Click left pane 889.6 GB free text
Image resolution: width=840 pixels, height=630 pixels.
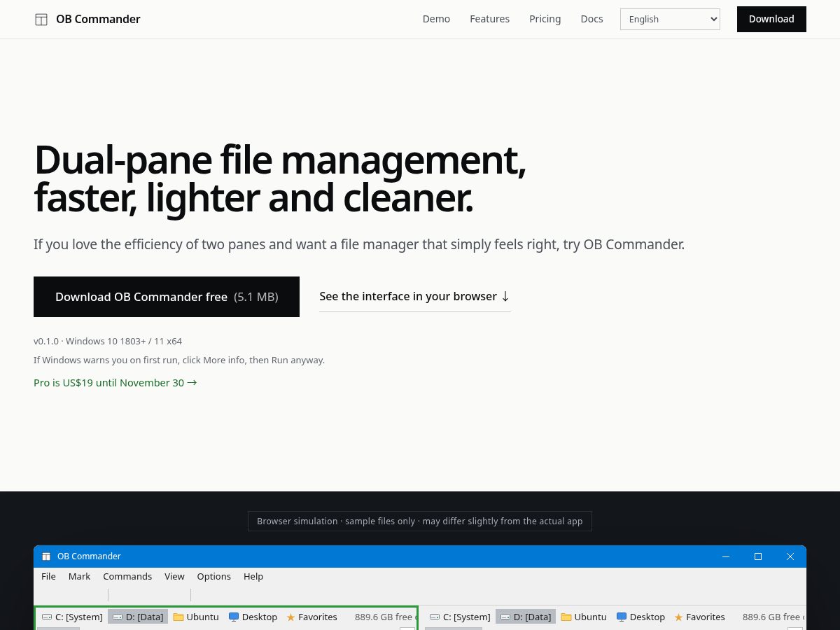click(x=385, y=617)
